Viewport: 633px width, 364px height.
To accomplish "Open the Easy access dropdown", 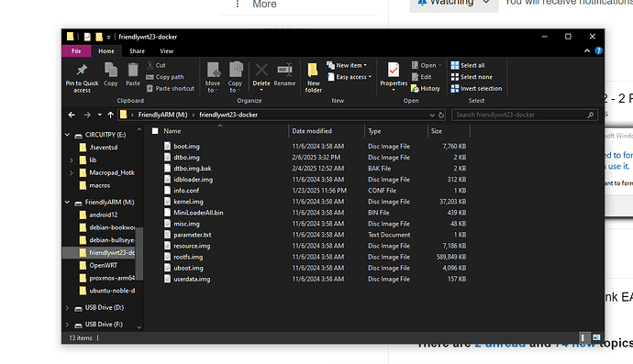I will 350,77.
